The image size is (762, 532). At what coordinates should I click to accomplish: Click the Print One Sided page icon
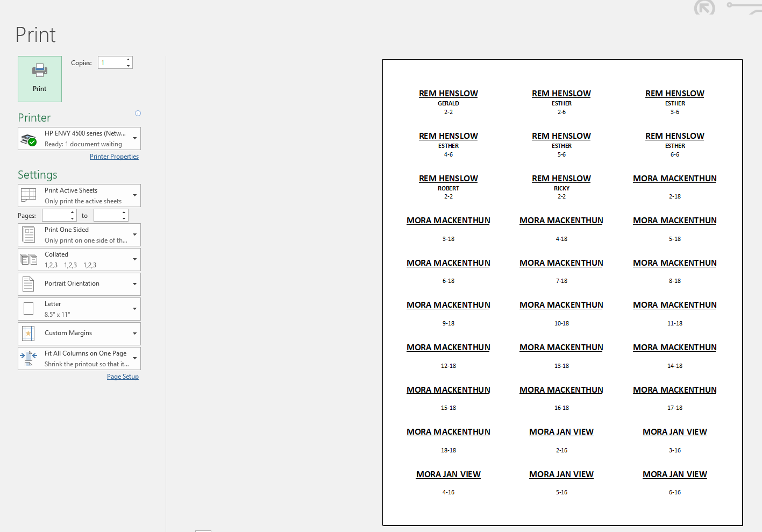(29, 235)
